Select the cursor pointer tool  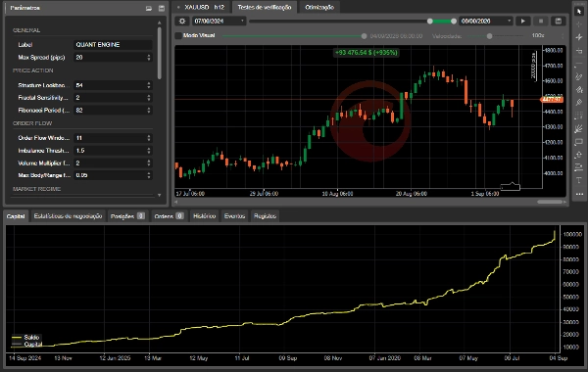point(579,11)
